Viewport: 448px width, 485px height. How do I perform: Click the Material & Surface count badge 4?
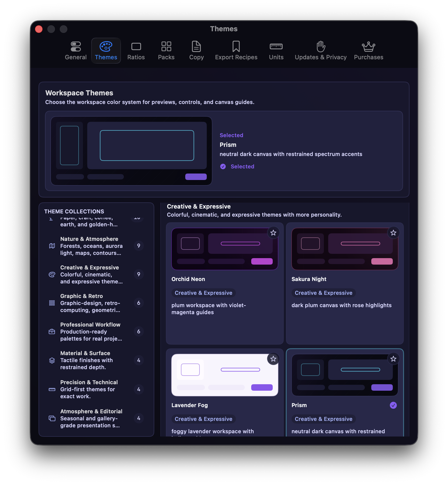pyautogui.click(x=139, y=360)
